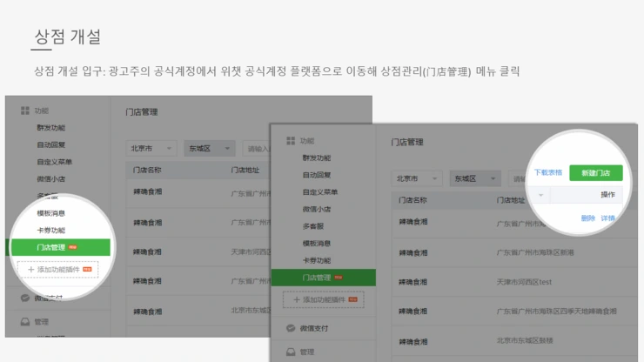
Task: Click 微信支付 label in front window sidebar
Action: point(314,328)
